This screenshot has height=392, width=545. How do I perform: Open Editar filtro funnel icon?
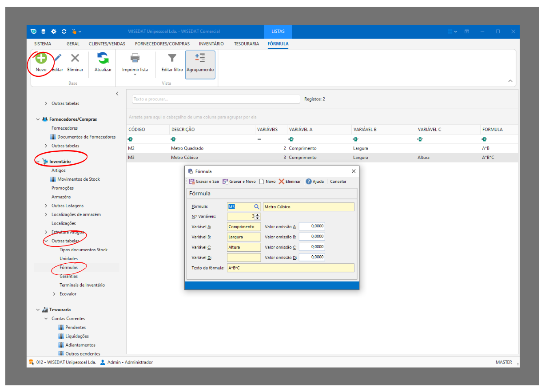172,58
